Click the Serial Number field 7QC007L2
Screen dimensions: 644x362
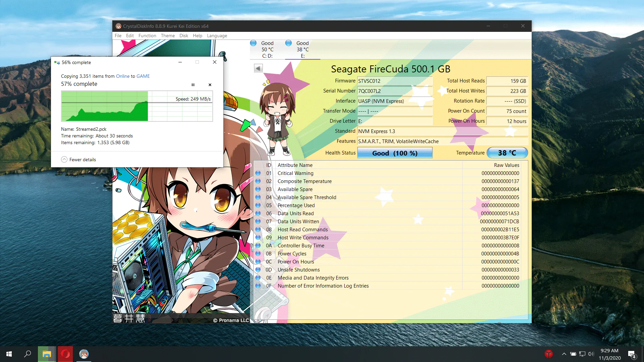[x=395, y=91]
